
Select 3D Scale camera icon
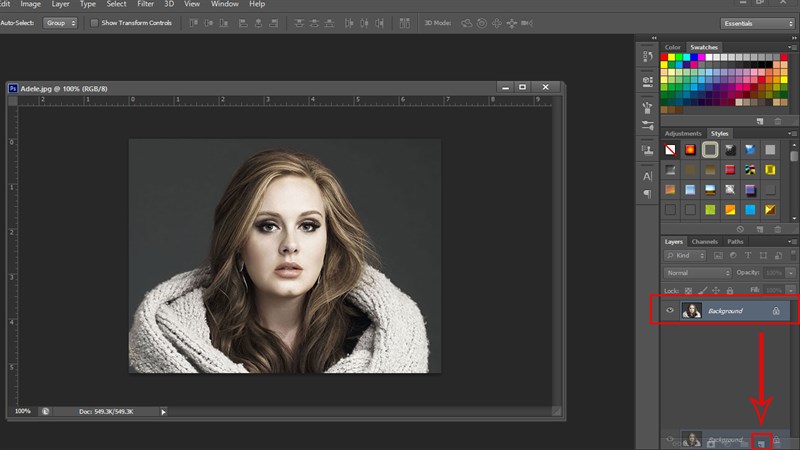point(527,23)
